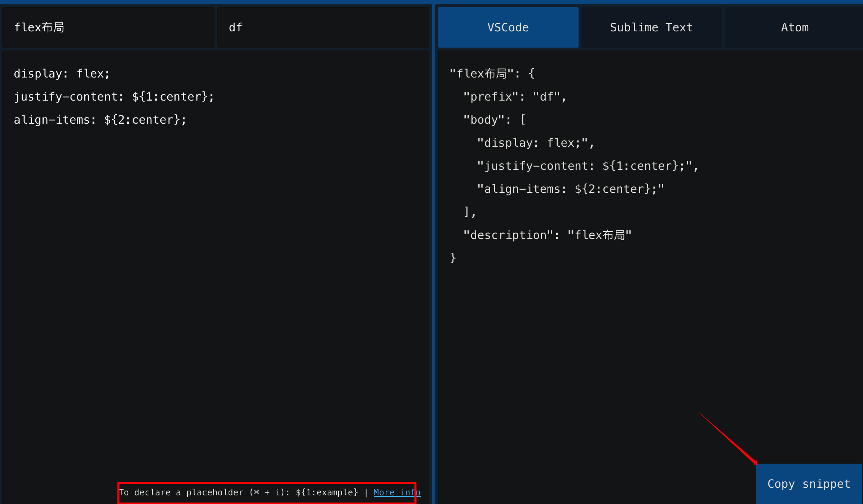
Task: Focus the description field containing flex布局
Action: (x=108, y=27)
